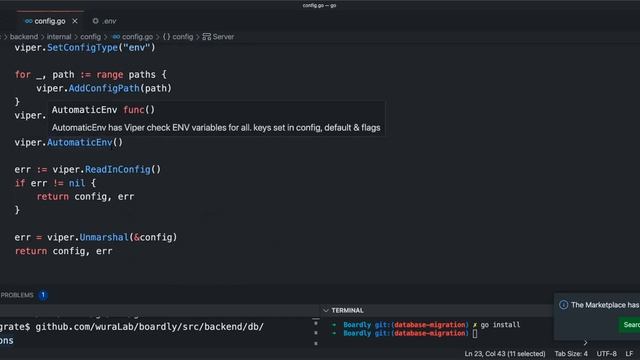640x360 pixels.
Task: Collapse the TERMINAL section chevron
Action: 326,311
